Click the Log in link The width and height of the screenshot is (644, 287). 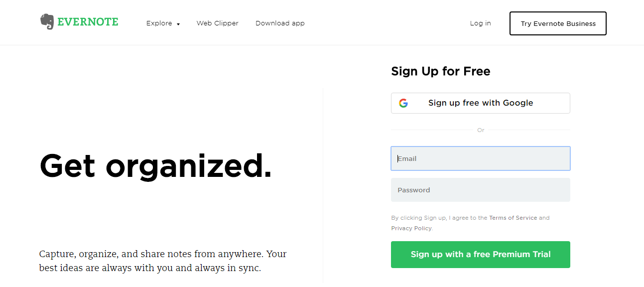click(480, 23)
